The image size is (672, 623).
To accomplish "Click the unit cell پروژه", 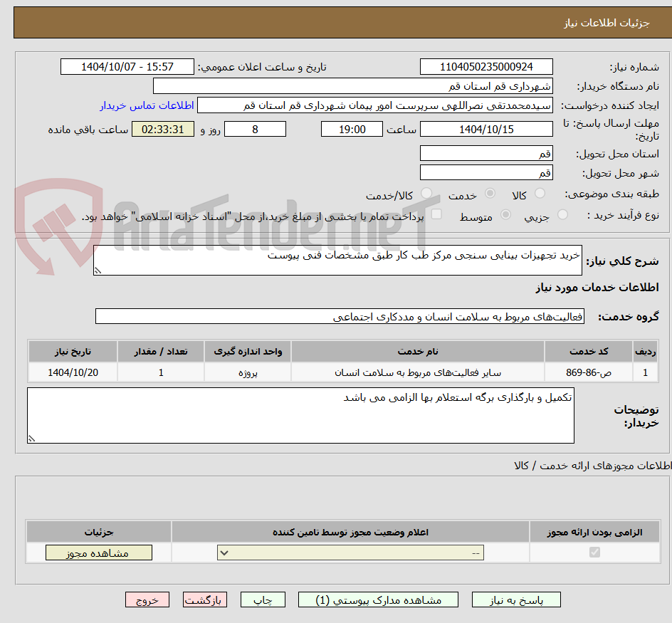I will (x=248, y=372).
